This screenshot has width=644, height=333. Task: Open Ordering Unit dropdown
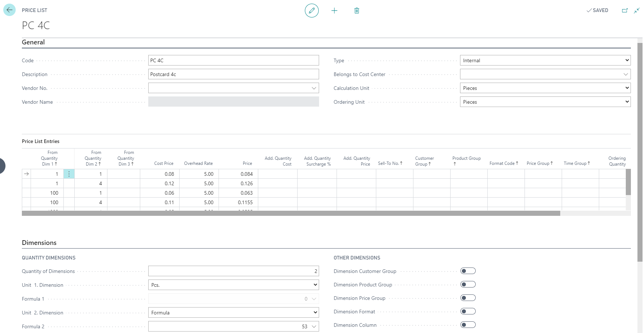pos(545,102)
